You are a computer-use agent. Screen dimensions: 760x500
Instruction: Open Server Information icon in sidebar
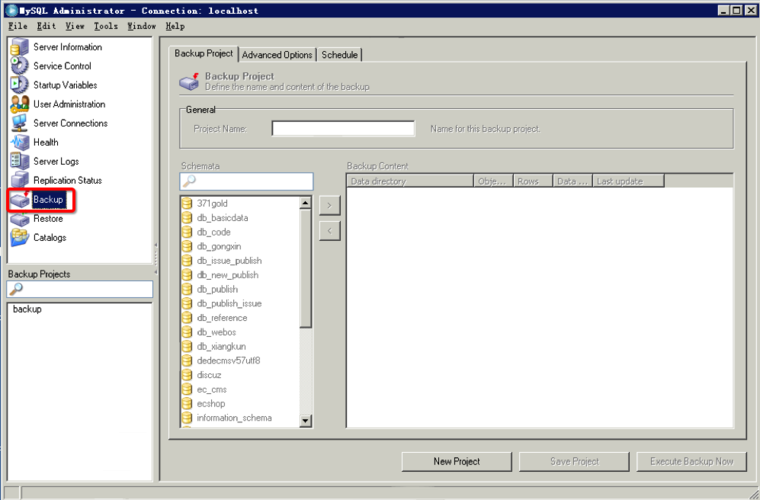click(x=20, y=47)
